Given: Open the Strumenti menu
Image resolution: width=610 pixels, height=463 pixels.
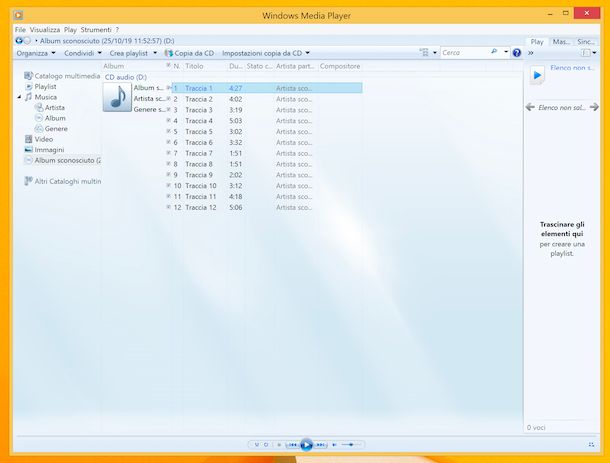Looking at the screenshot, I should click(x=96, y=30).
